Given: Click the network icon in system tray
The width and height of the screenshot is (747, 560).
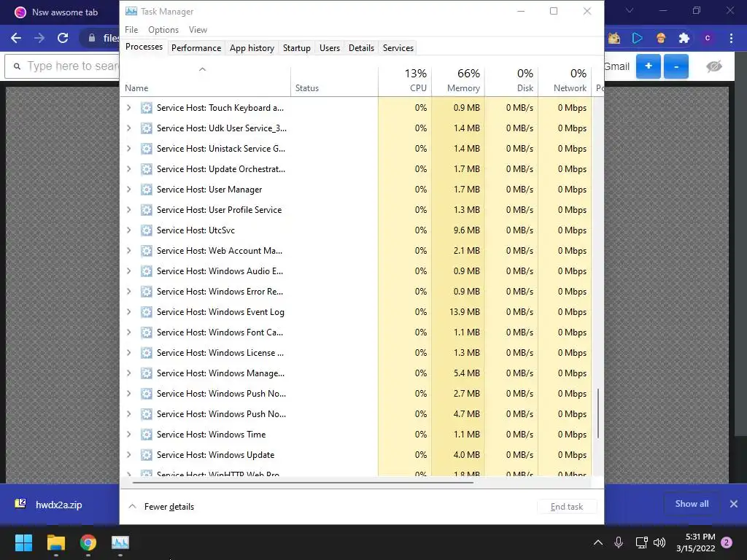Looking at the screenshot, I should click(x=641, y=542).
